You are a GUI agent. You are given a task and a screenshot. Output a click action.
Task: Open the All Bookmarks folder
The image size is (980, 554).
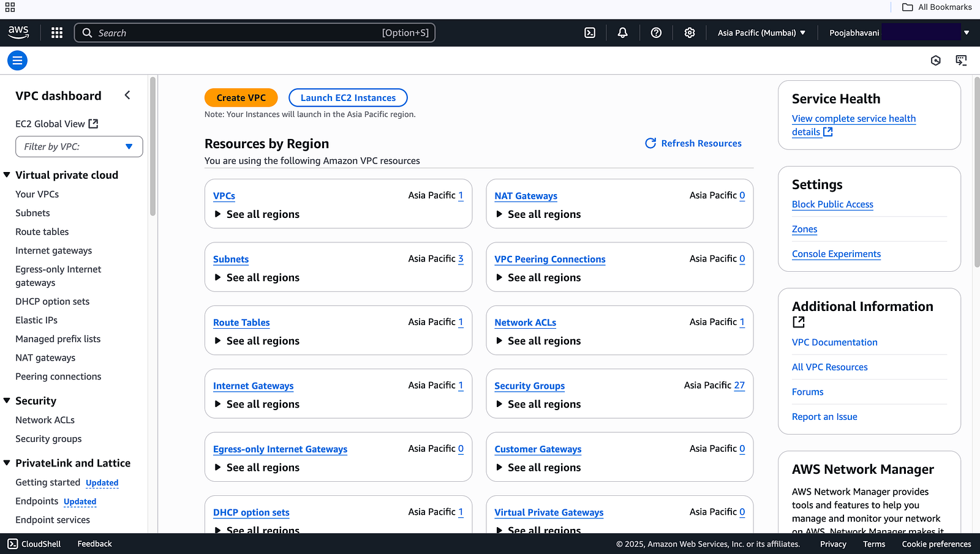937,7
